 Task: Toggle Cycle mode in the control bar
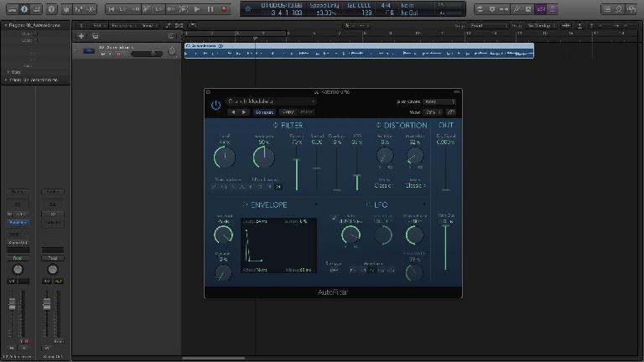point(480,8)
